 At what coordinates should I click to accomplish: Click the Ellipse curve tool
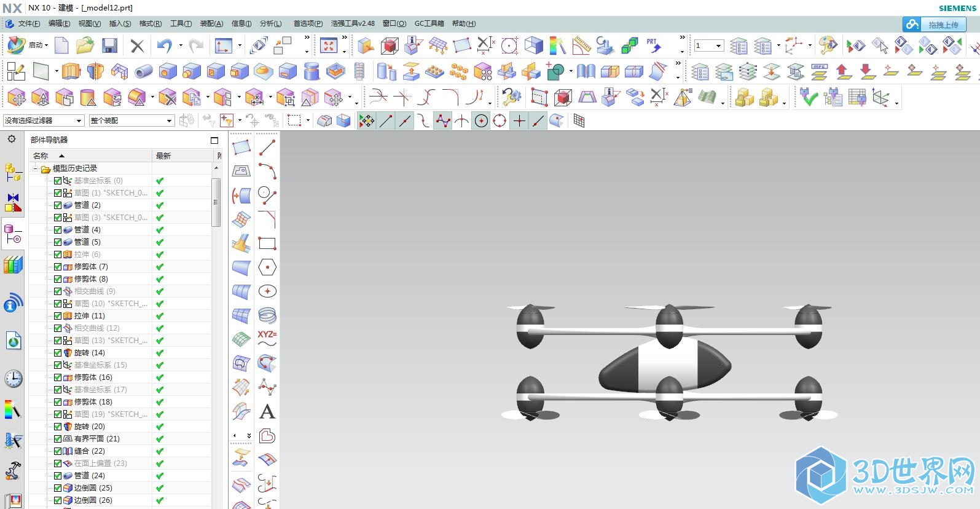click(x=267, y=291)
